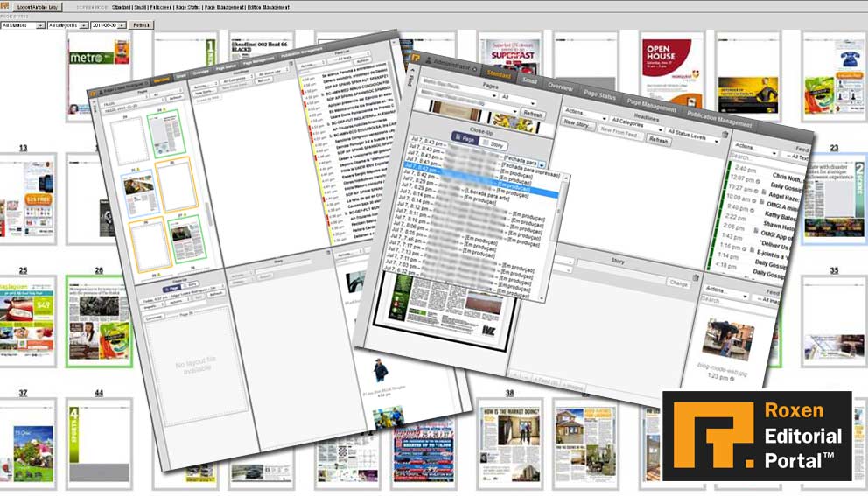This screenshot has width=868, height=496.
Task: Click Refresh in the Pages panel of the Administrator window
Action: point(533,114)
